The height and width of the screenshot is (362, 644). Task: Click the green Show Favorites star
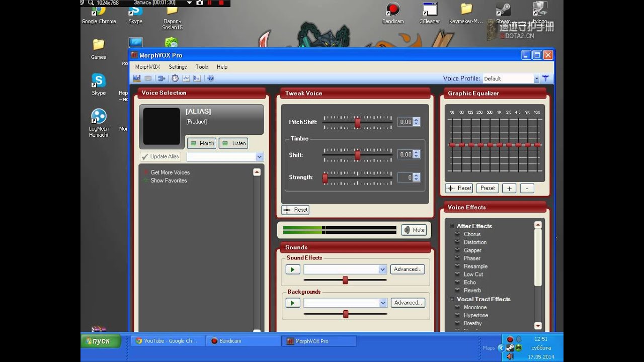pos(146,180)
